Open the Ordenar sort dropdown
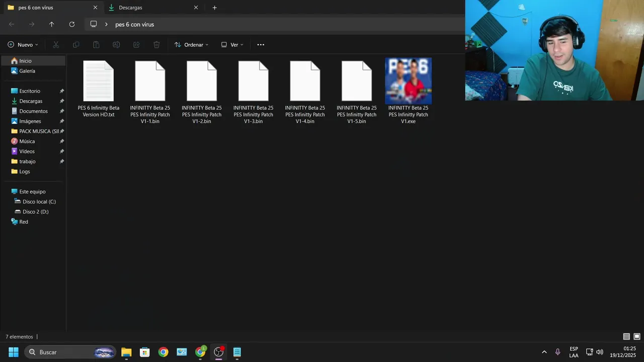This screenshot has height=362, width=644. [x=191, y=45]
